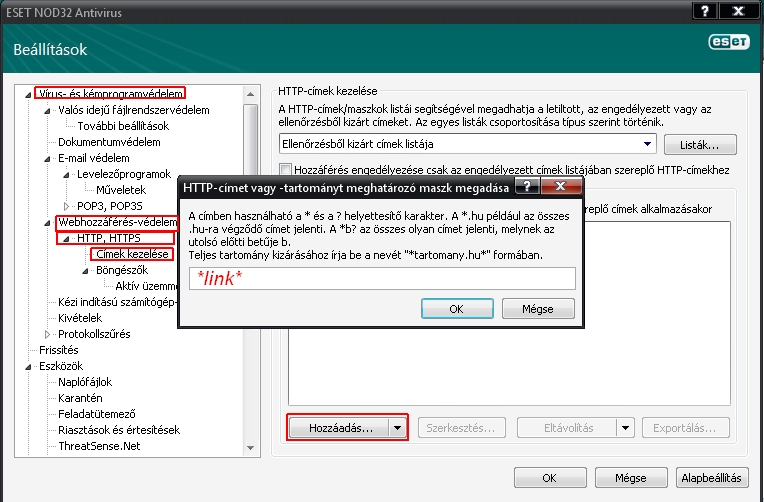Screen dimensions: 764x502
Task: Open the Eltávolítás dropdown arrow
Action: tap(625, 428)
